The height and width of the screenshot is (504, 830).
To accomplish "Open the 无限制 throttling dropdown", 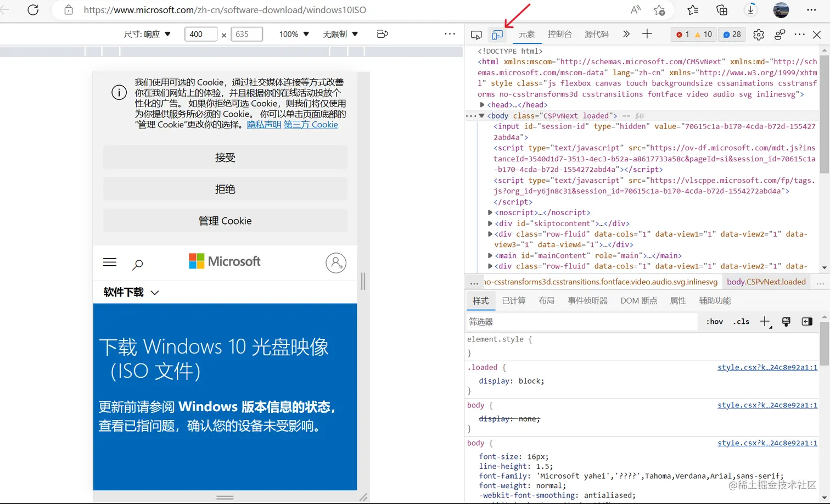I will coord(340,34).
